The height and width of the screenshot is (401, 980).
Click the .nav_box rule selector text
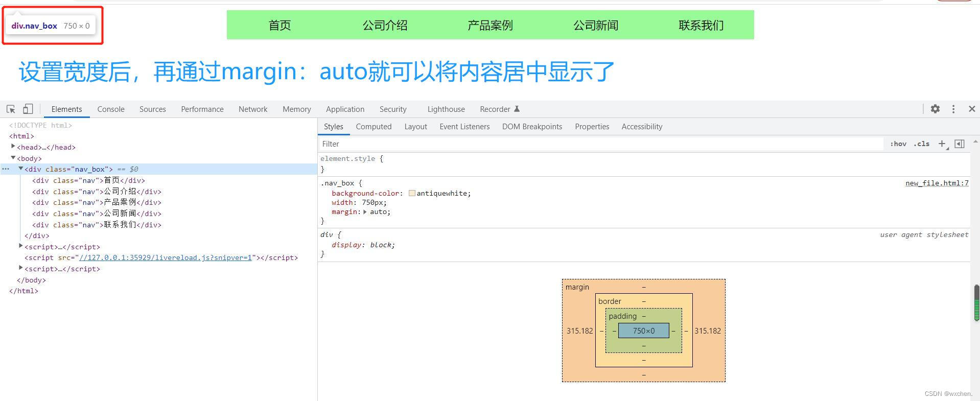pyautogui.click(x=337, y=183)
